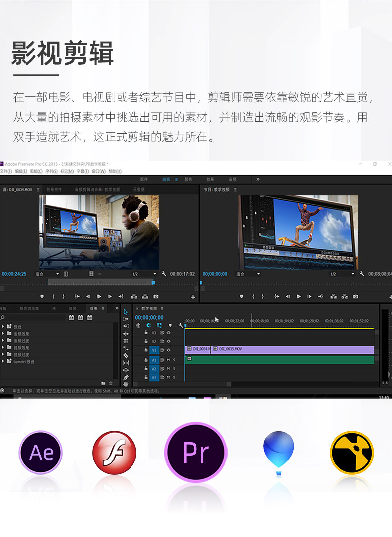The width and height of the screenshot is (392, 537).
Task: Step back one frame in Source monitor
Action: coord(88,296)
